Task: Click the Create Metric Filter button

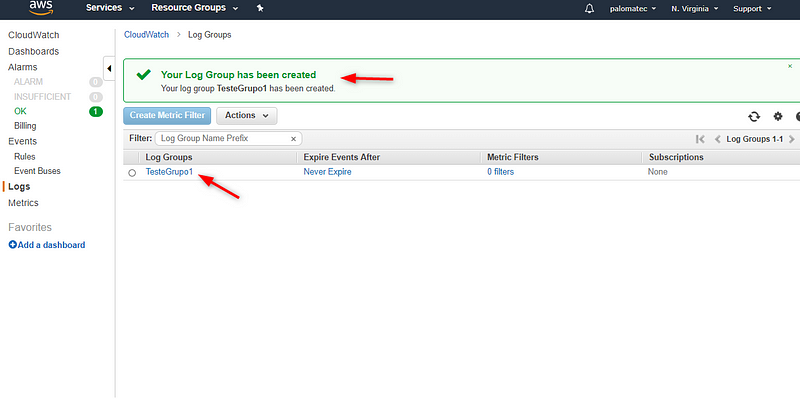Action: click(x=167, y=116)
